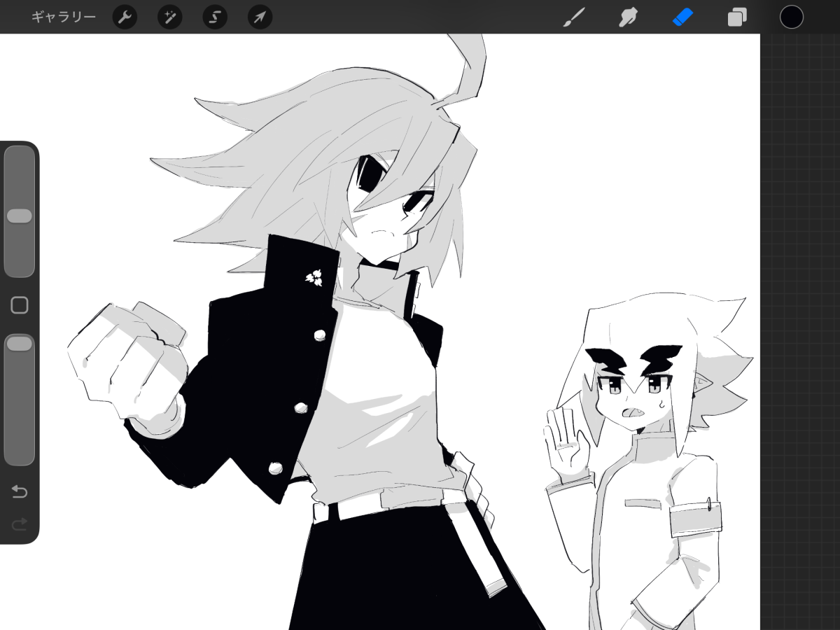Open the Actions wrench menu
The image size is (840, 630).
[125, 17]
